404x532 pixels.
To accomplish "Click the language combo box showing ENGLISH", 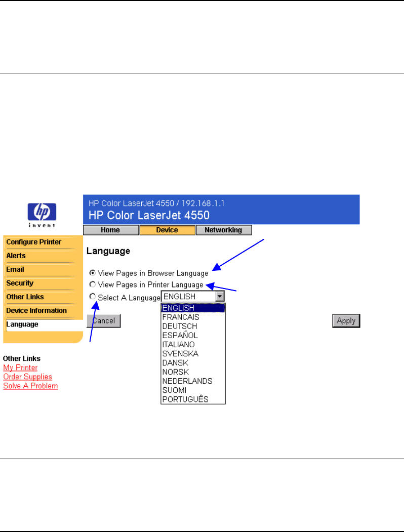I will [x=193, y=297].
